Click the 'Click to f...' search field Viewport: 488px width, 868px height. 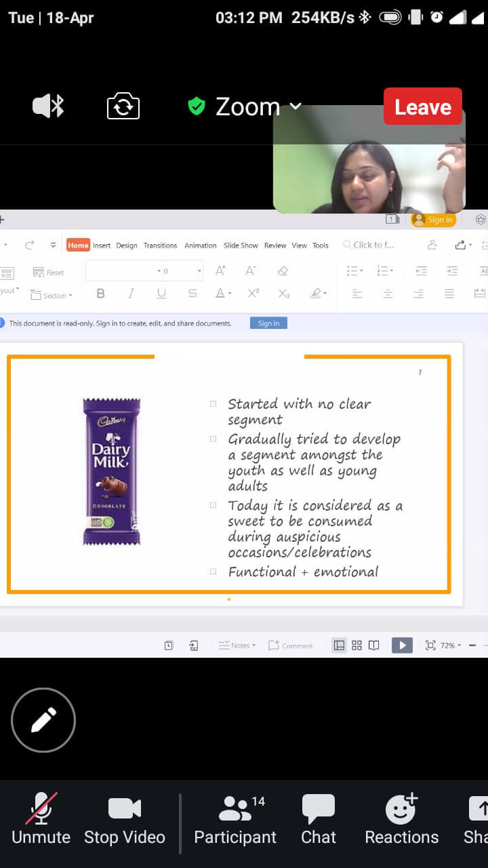pyautogui.click(x=369, y=245)
